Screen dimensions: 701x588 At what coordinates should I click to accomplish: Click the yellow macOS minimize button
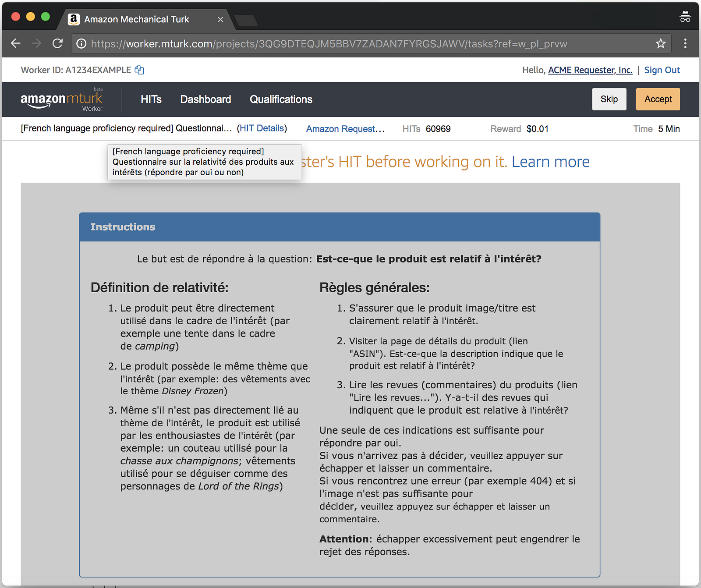(31, 17)
